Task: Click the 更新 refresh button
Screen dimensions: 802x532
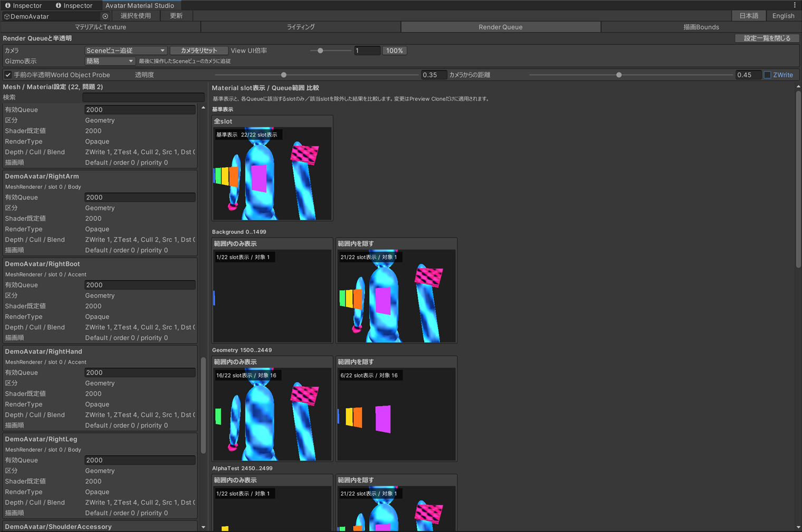Action: pos(176,16)
